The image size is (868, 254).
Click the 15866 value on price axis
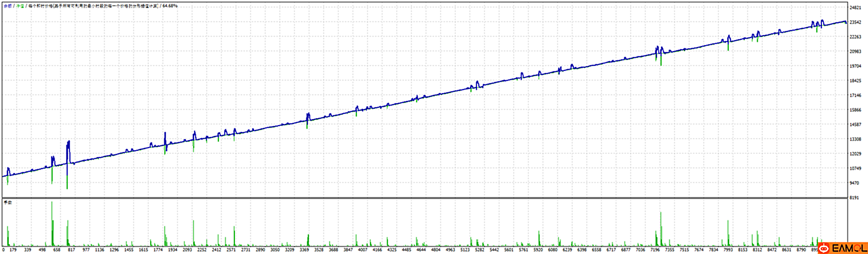click(x=856, y=110)
